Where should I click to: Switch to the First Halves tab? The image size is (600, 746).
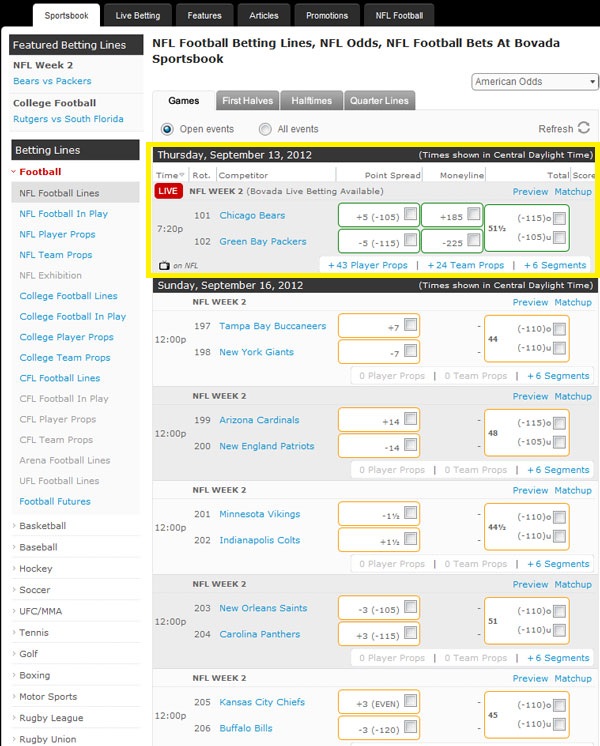247,100
